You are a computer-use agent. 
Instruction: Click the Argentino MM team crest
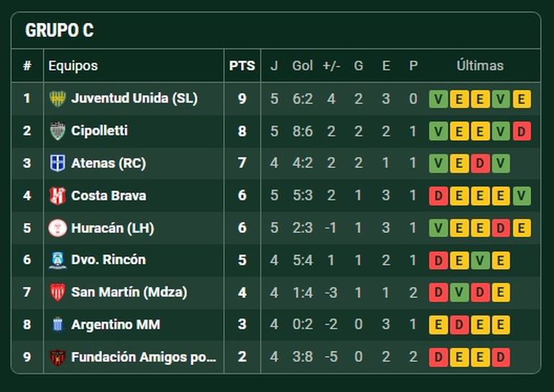point(58,324)
